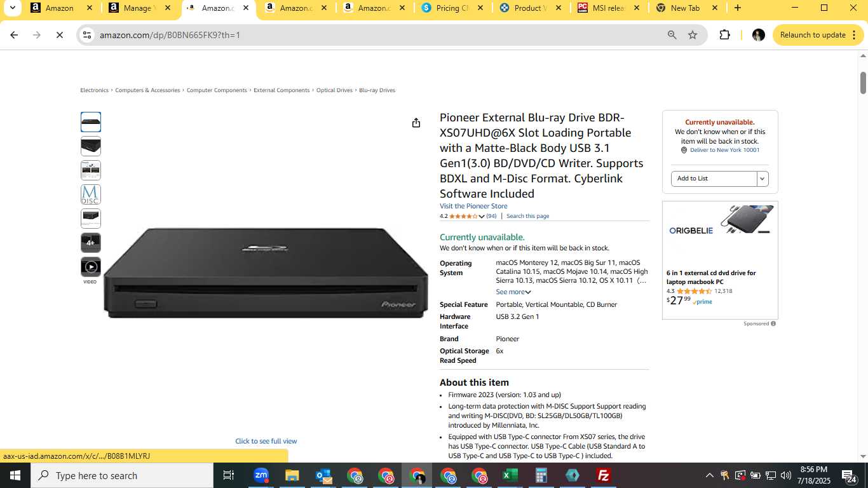This screenshot has width=868, height=488.
Task: Play the product VIDEO thumbnail
Action: [x=91, y=267]
